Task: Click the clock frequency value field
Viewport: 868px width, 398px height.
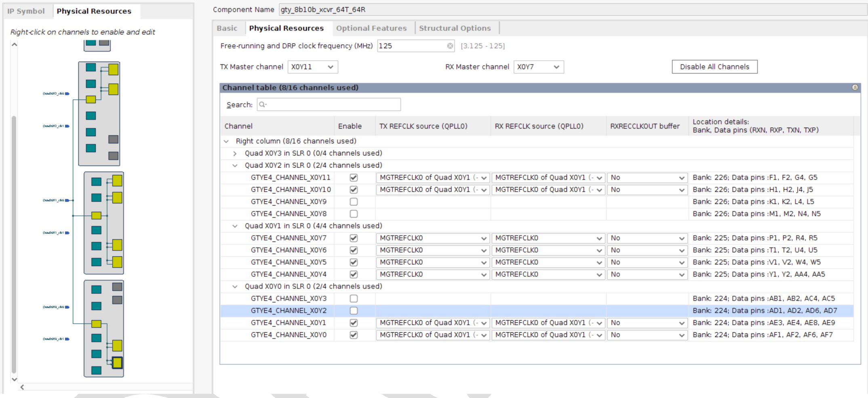Action: tap(416, 46)
